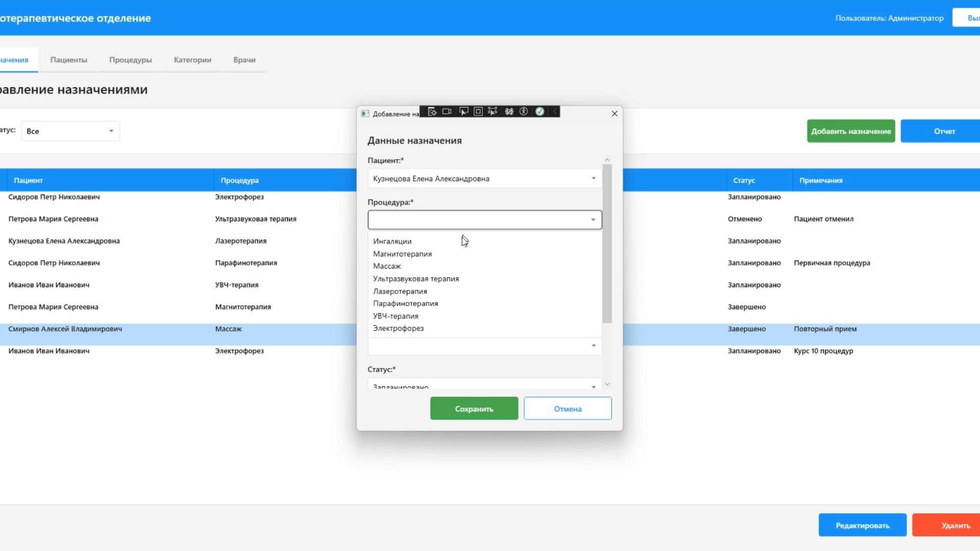The width and height of the screenshot is (980, 551).
Task: Open the Пациент combo box
Action: (x=484, y=179)
